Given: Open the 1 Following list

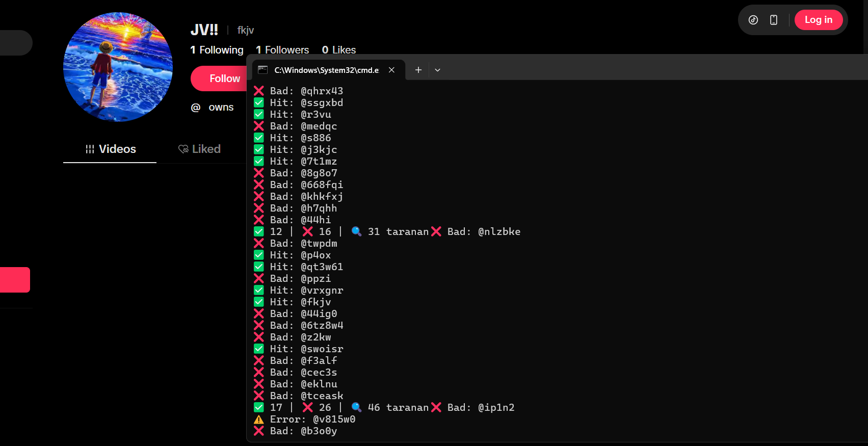Looking at the screenshot, I should (x=217, y=50).
